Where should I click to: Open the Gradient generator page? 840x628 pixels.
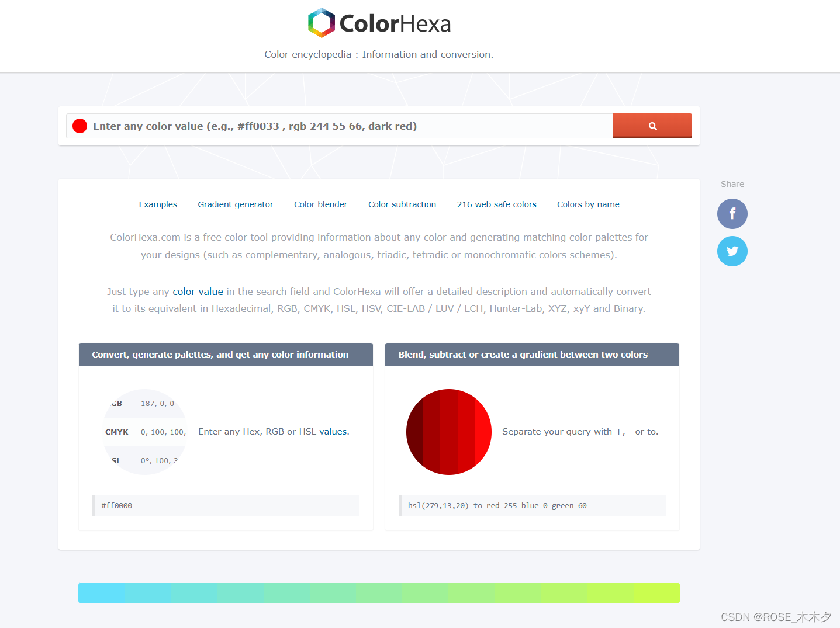point(236,204)
